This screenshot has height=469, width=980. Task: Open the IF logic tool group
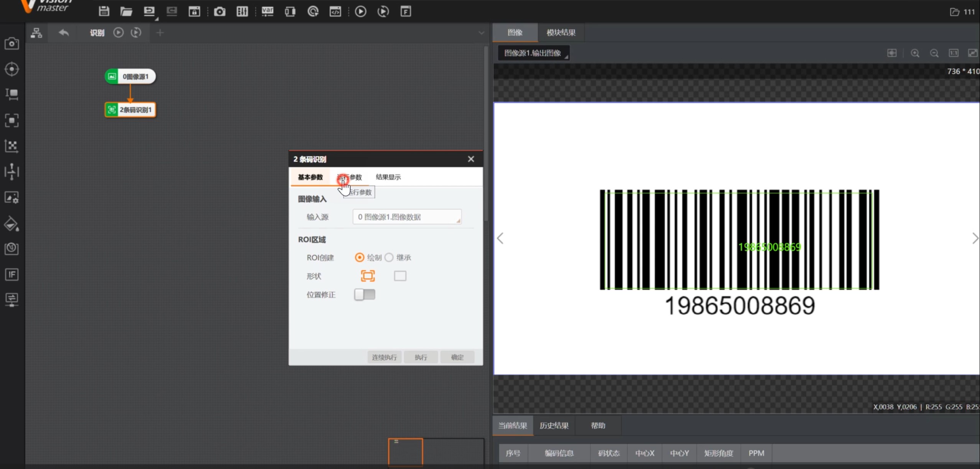point(12,274)
